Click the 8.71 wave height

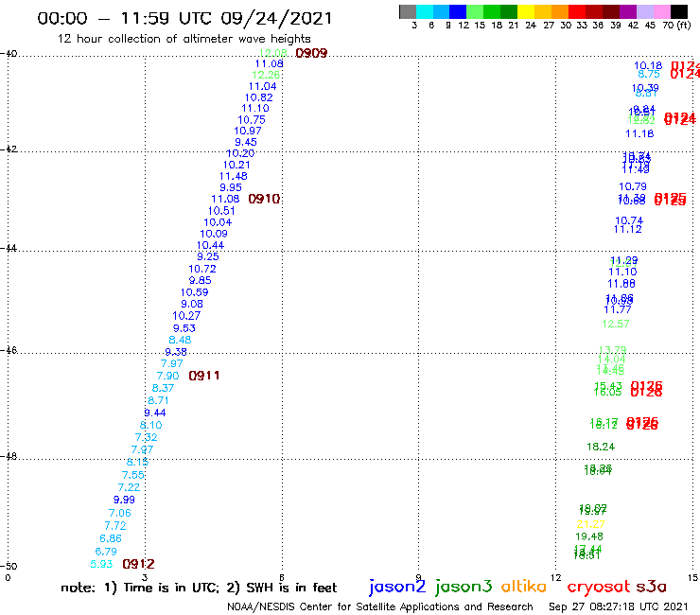159,400
